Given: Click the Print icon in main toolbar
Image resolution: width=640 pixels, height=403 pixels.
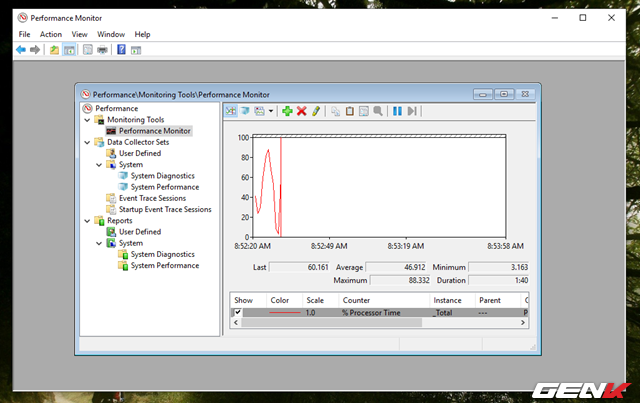Looking at the screenshot, I should point(102,50).
